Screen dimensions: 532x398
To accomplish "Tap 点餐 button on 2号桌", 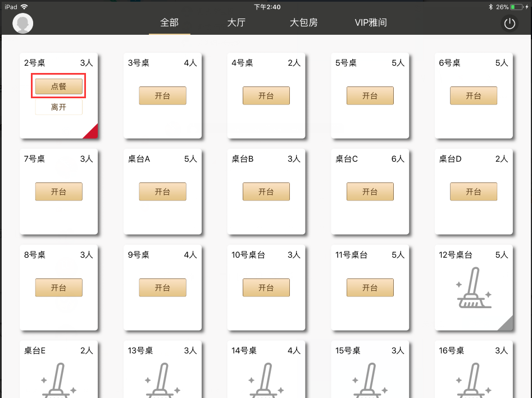I will pos(58,86).
